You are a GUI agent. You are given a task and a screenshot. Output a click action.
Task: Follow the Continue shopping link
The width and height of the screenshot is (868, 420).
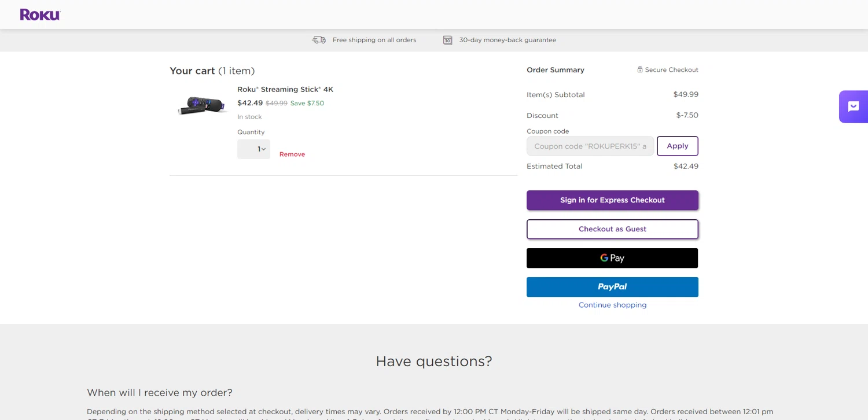click(x=612, y=305)
